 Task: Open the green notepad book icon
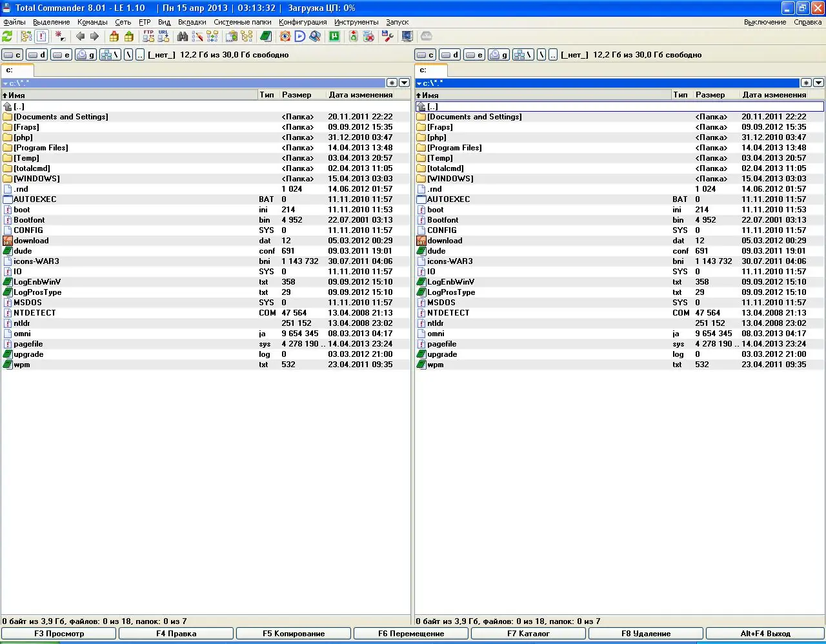click(x=266, y=37)
